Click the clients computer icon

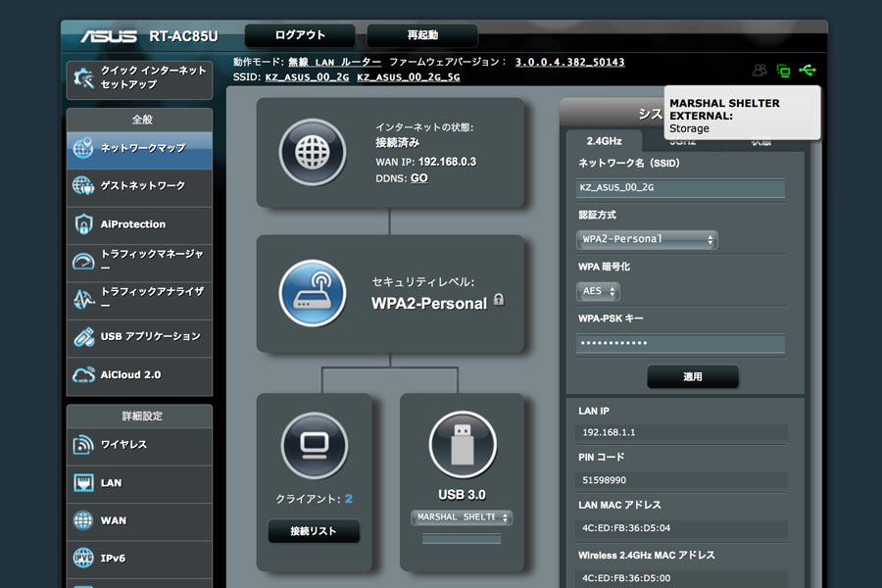pyautogui.click(x=315, y=446)
